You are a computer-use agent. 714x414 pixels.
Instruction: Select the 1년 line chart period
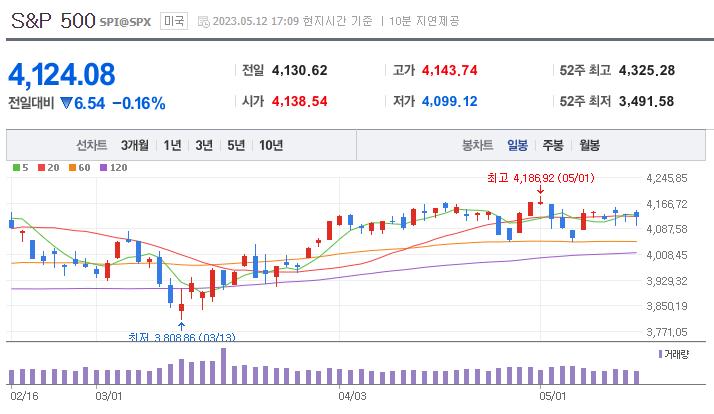pyautogui.click(x=173, y=145)
